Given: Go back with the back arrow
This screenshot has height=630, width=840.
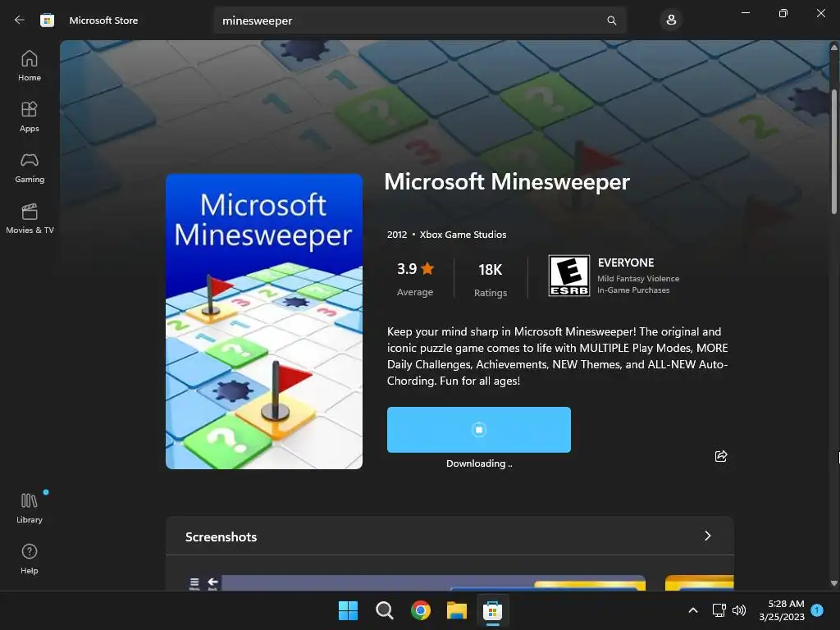Looking at the screenshot, I should 20,21.
